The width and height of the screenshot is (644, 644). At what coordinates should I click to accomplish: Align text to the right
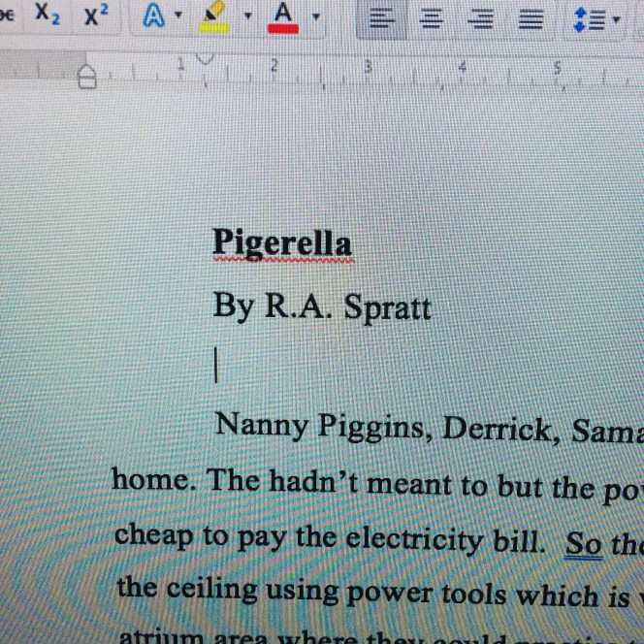(481, 19)
